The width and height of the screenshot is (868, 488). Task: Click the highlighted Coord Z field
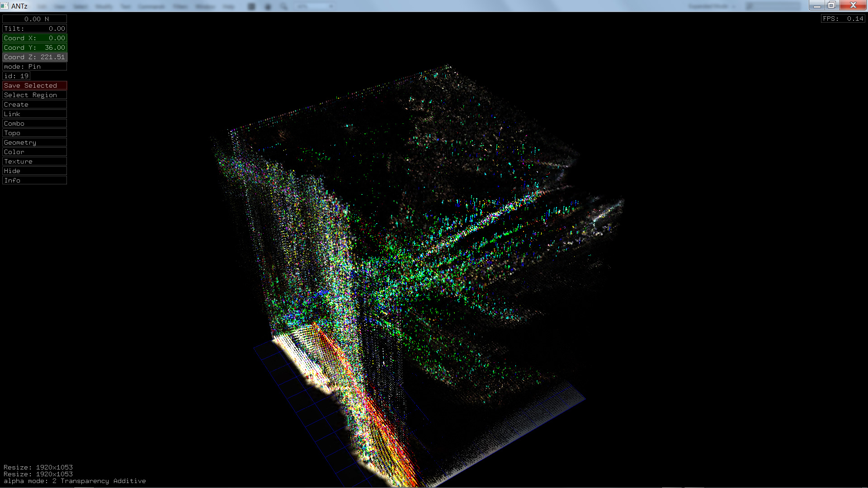(x=34, y=57)
